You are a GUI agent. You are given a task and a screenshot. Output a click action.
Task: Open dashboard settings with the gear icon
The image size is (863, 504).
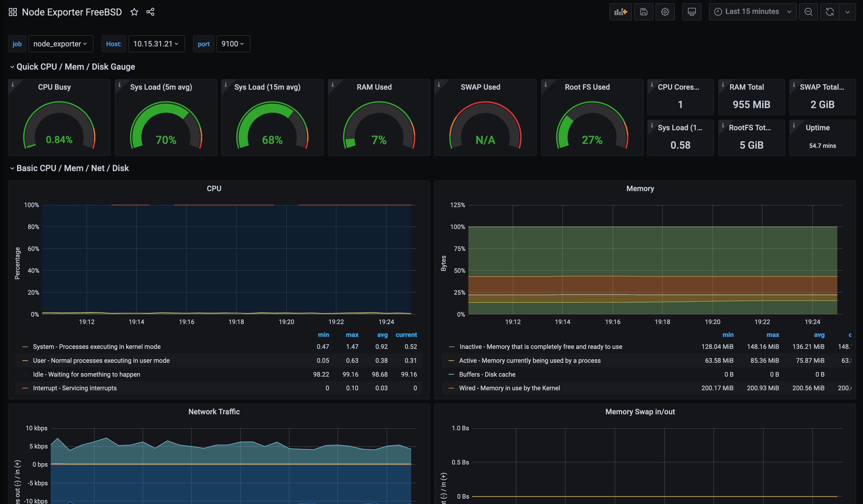point(665,11)
